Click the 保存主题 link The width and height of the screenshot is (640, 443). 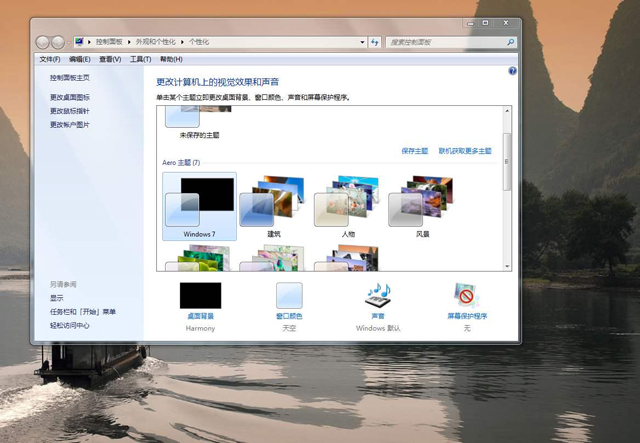(x=414, y=150)
